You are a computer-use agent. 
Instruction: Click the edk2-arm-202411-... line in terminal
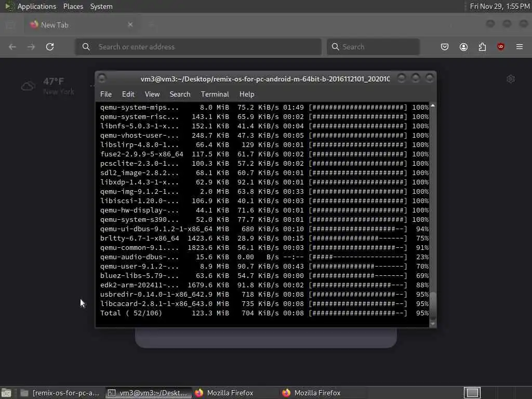coord(264,285)
